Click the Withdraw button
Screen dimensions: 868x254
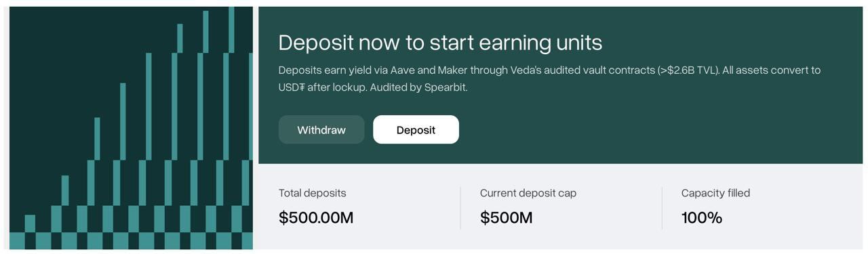[x=321, y=129]
